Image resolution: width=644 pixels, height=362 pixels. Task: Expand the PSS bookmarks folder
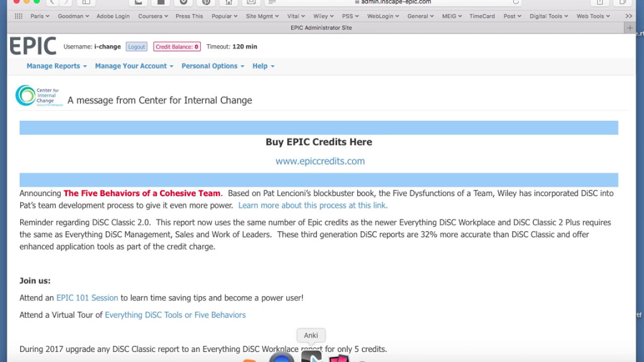[350, 16]
